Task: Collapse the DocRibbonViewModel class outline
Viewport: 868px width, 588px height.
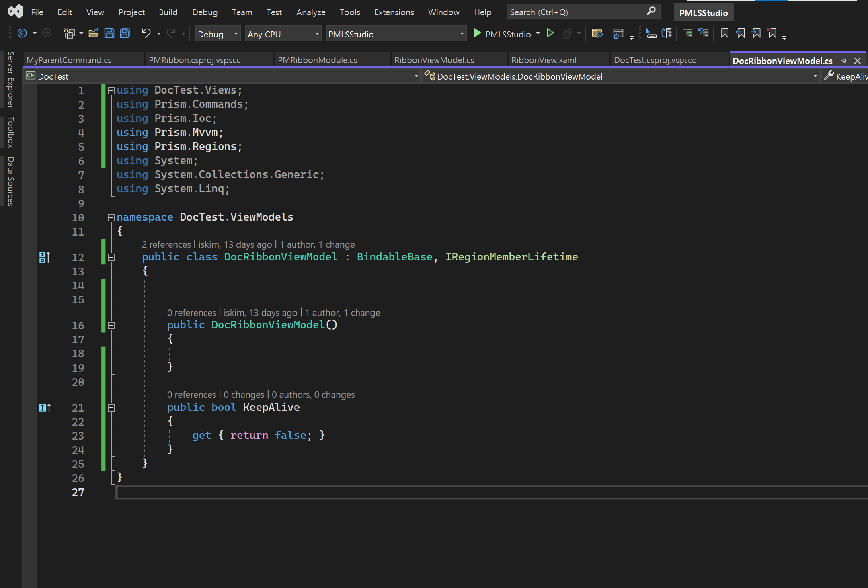Action: (111, 257)
